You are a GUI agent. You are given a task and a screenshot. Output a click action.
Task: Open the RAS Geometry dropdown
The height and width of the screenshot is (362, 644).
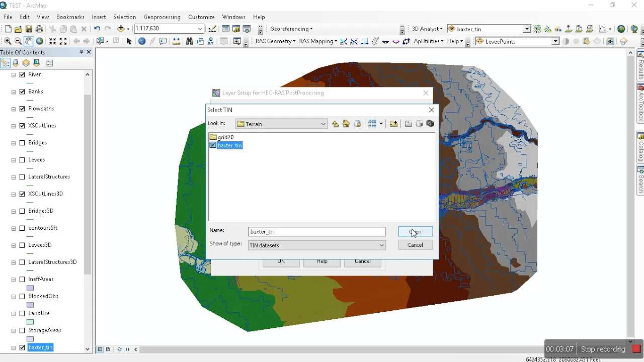(x=275, y=41)
